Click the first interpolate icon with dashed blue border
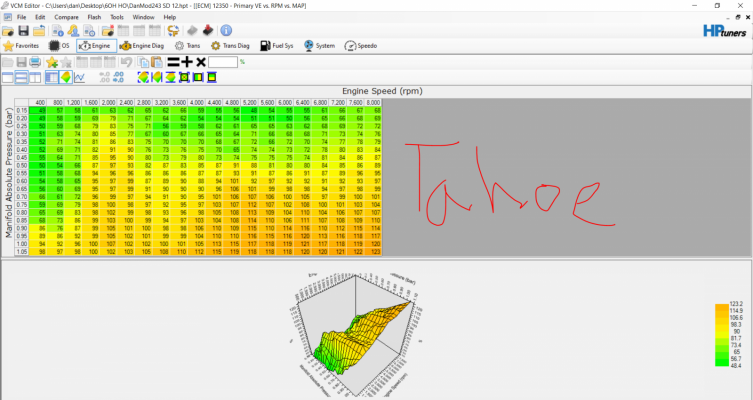Screen dimensions: 753x400 coord(143,77)
